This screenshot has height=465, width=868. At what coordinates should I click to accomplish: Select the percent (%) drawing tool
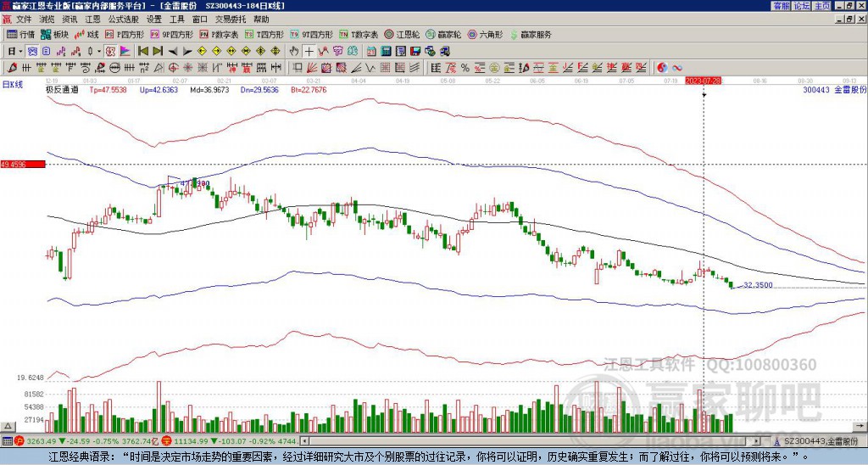click(465, 68)
